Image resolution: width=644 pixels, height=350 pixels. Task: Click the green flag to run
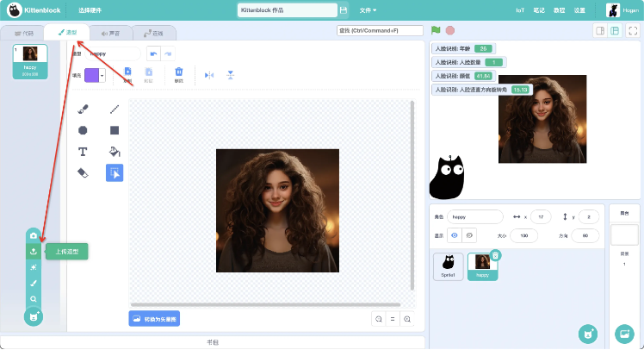[x=437, y=30]
